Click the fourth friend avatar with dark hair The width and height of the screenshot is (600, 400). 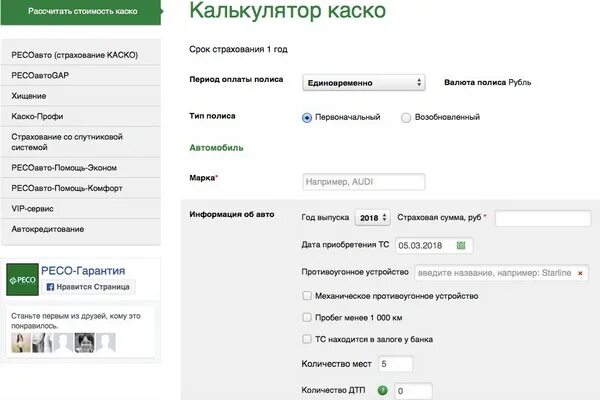85,343
